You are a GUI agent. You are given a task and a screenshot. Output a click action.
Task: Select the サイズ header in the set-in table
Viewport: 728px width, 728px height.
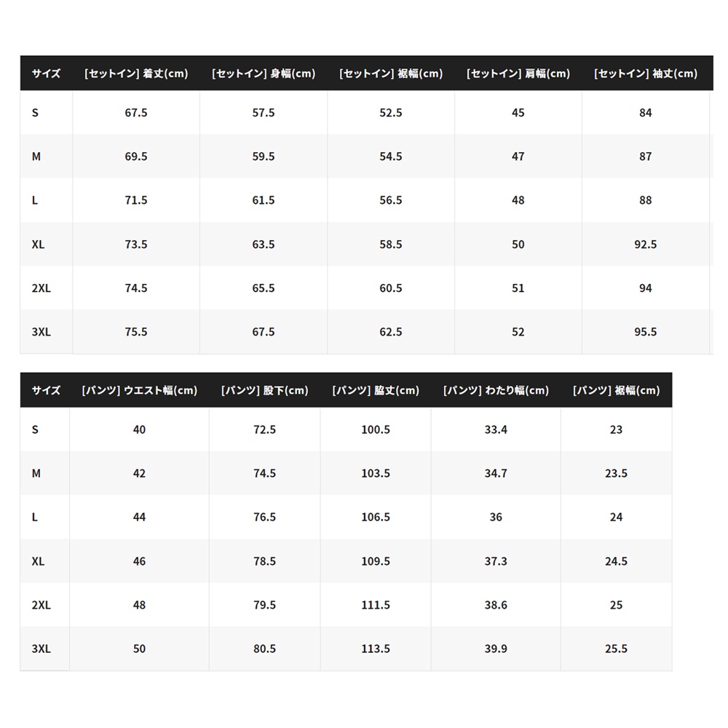tap(46, 74)
